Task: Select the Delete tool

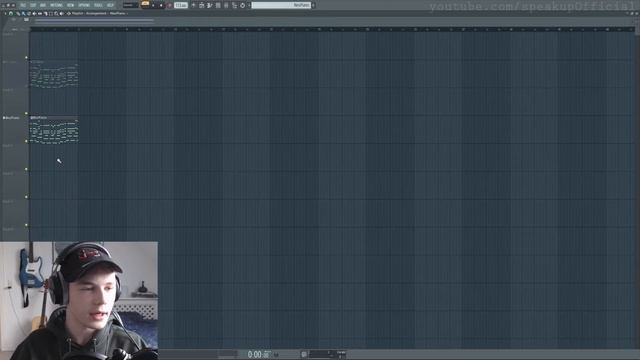Action: point(29,13)
